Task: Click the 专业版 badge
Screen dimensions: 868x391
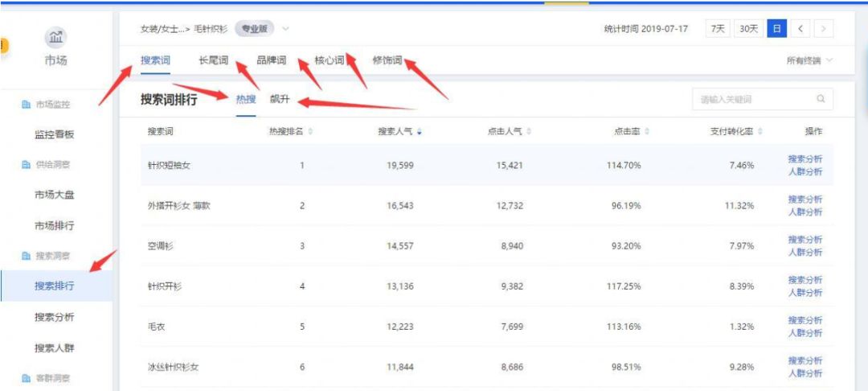Action: pos(254,28)
